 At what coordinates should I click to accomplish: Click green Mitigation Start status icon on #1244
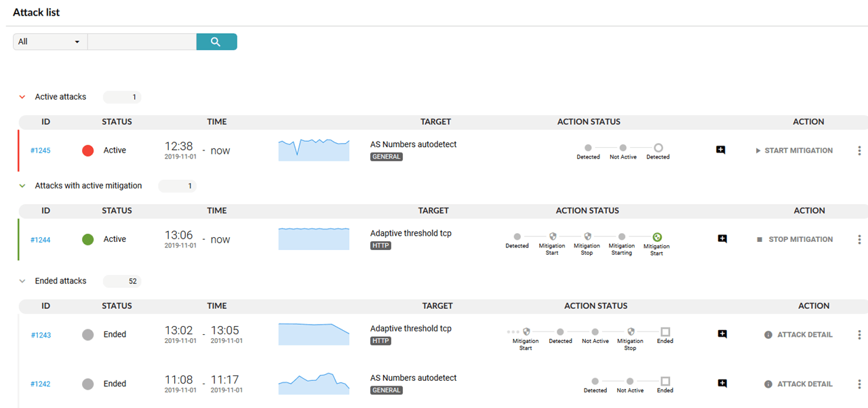click(x=656, y=237)
